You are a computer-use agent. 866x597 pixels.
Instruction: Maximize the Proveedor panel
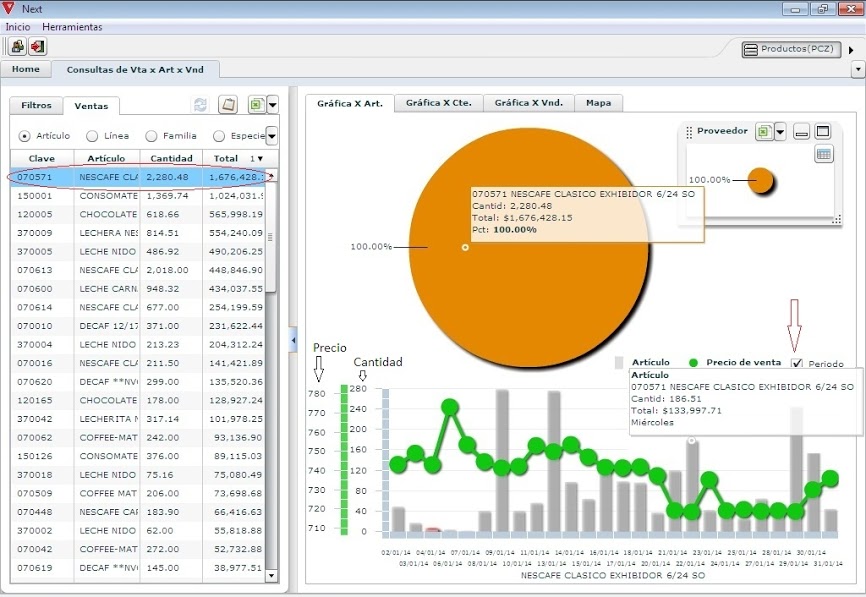click(x=823, y=131)
